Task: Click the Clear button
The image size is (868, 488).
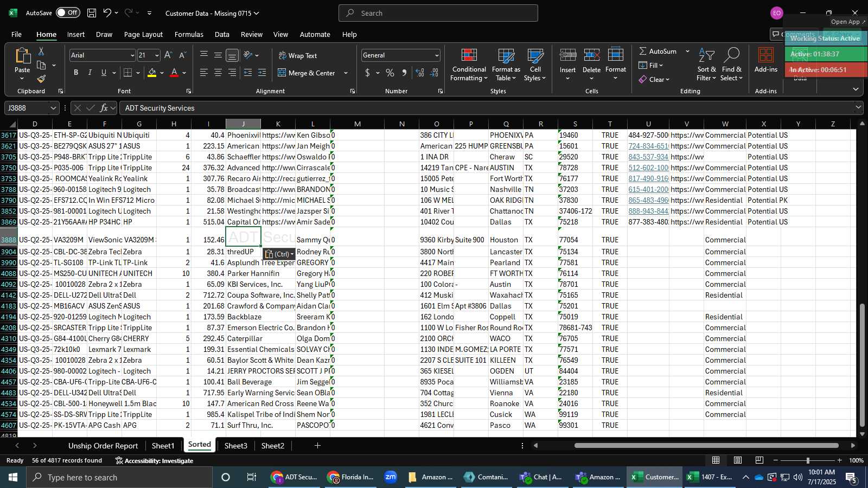Action: (x=654, y=79)
